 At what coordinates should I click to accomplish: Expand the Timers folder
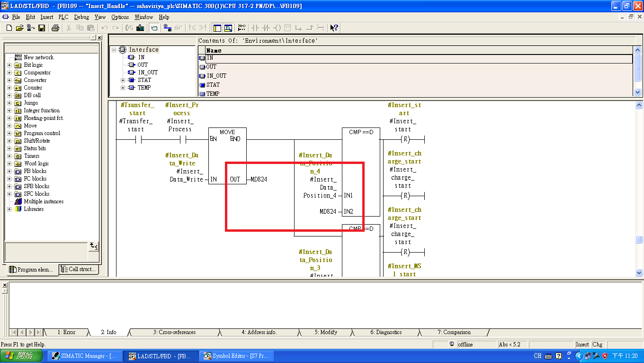point(9,156)
